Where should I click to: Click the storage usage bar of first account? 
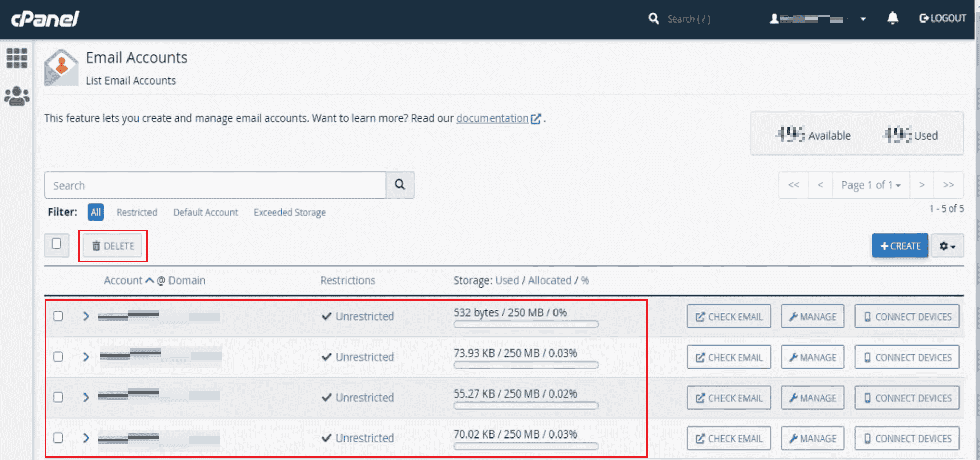526,324
